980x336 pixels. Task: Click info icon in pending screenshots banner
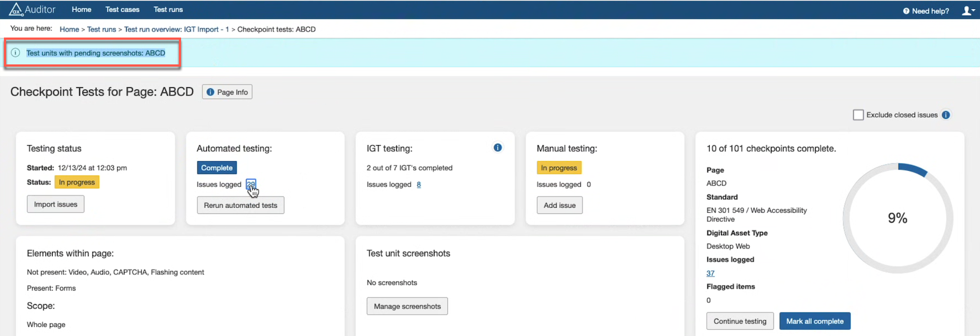click(16, 53)
